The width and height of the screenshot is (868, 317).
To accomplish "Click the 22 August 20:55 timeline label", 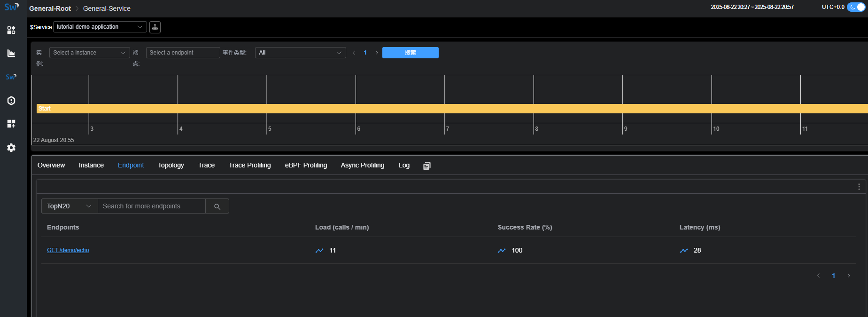I will 54,140.
